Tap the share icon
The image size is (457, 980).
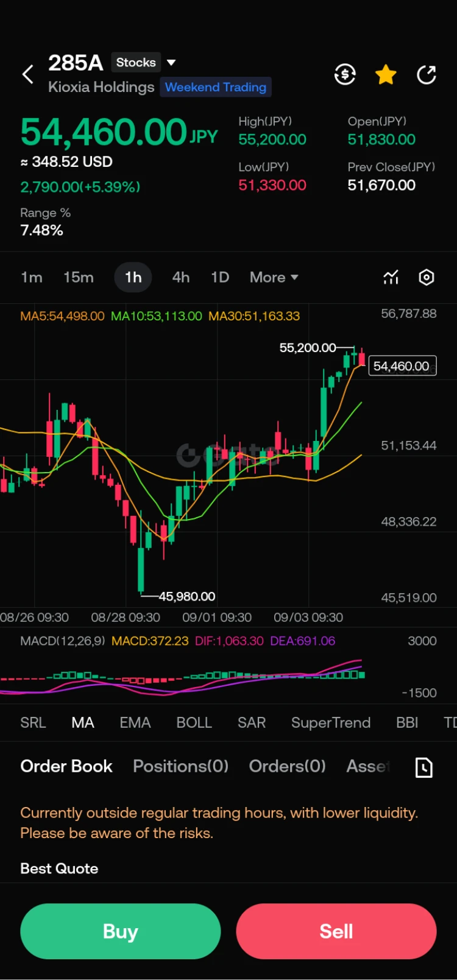427,75
